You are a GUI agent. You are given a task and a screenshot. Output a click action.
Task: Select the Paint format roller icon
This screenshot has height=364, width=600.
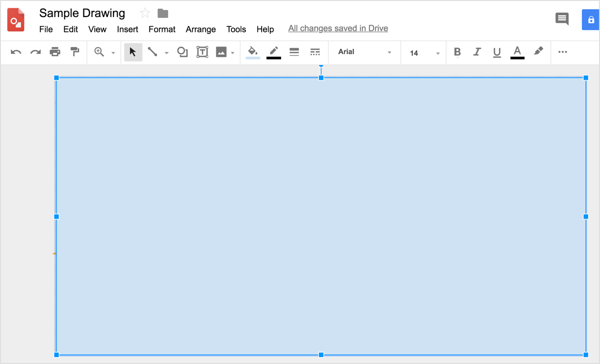75,52
